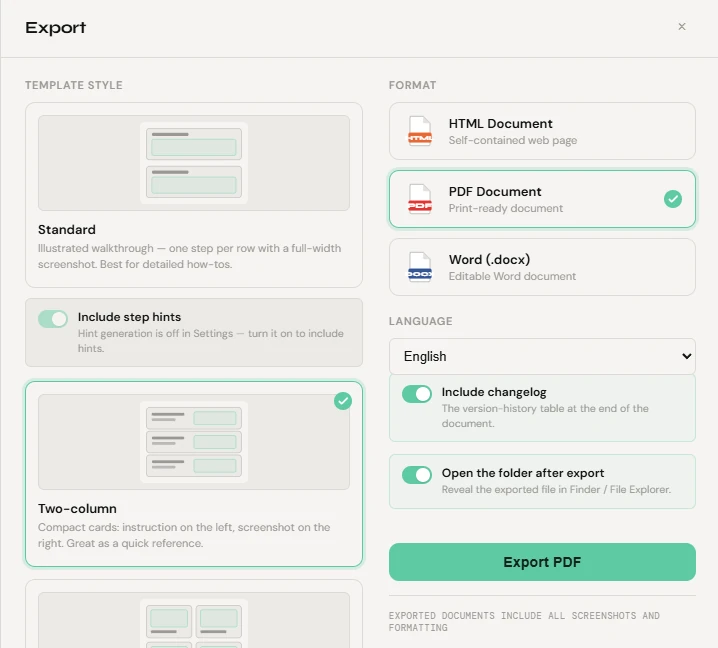Click the 'Illustrated walkthrough' Standard description
The height and width of the screenshot is (648, 718).
click(x=190, y=256)
